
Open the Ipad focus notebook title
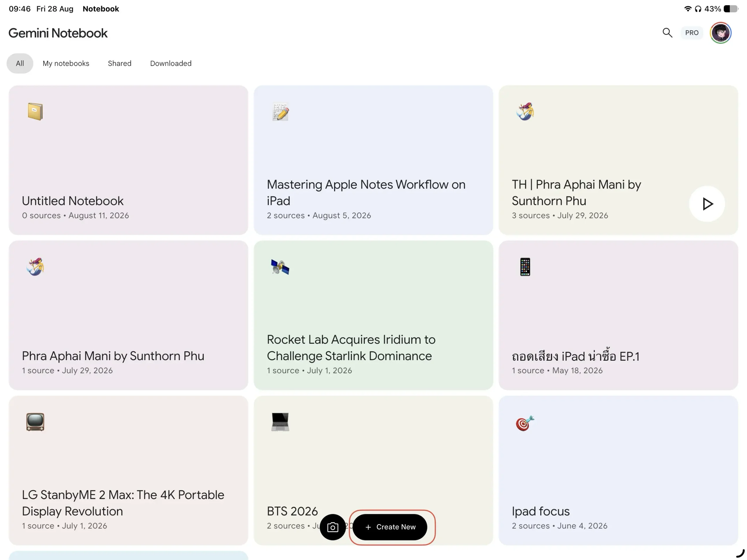tap(541, 511)
